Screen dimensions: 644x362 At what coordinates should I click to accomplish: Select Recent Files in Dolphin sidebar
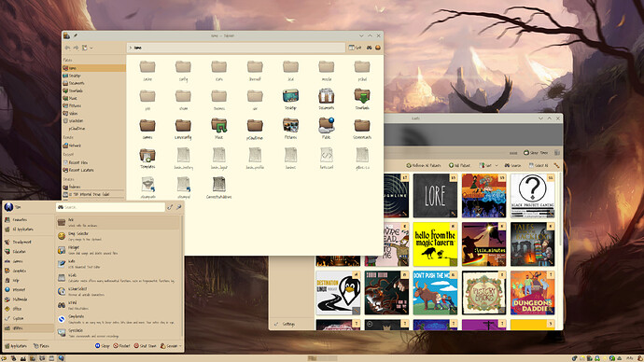[94, 162]
